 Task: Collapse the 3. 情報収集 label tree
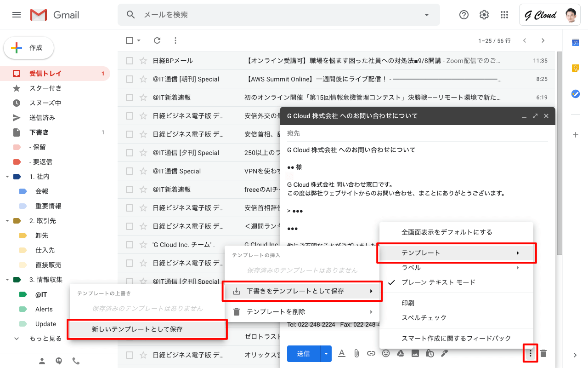pyautogui.click(x=7, y=280)
